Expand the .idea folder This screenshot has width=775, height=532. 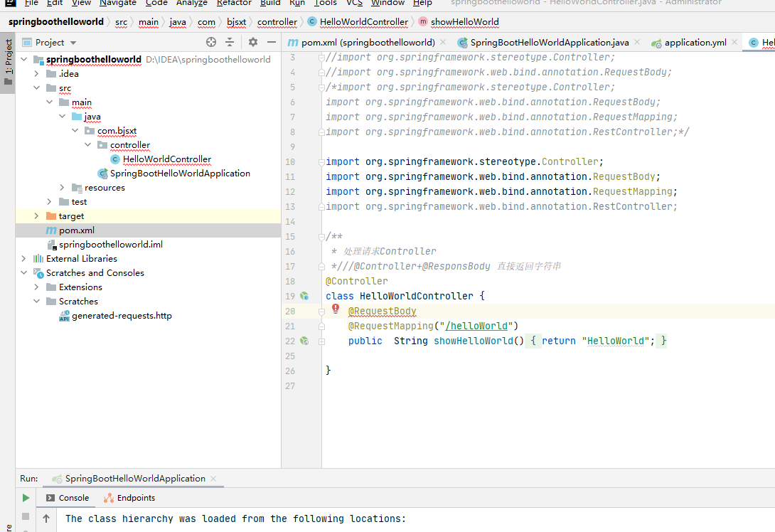click(x=36, y=74)
